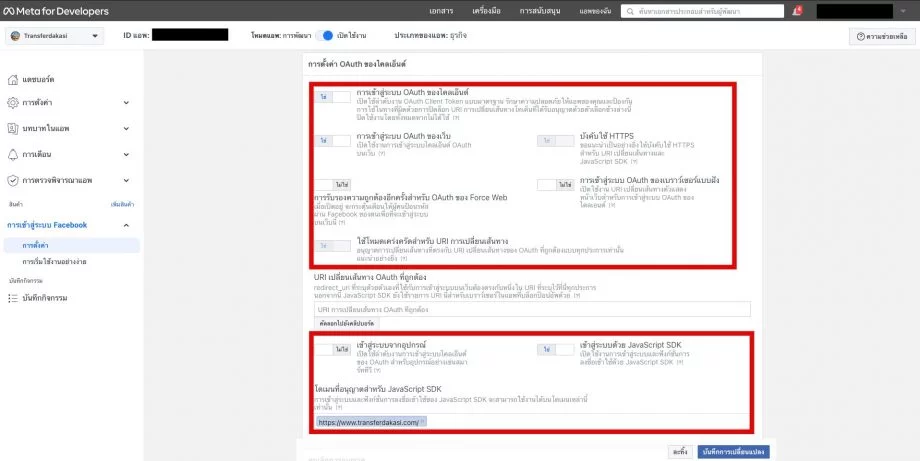Click the add product link in sidebar
The width and height of the screenshot is (920, 461).
coord(123,204)
